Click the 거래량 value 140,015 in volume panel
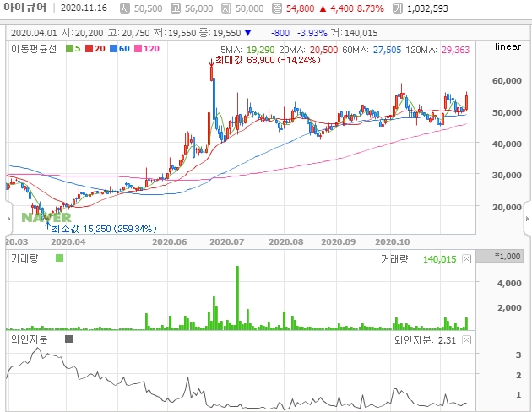Screen dimensions: 532x412 (x=440, y=259)
